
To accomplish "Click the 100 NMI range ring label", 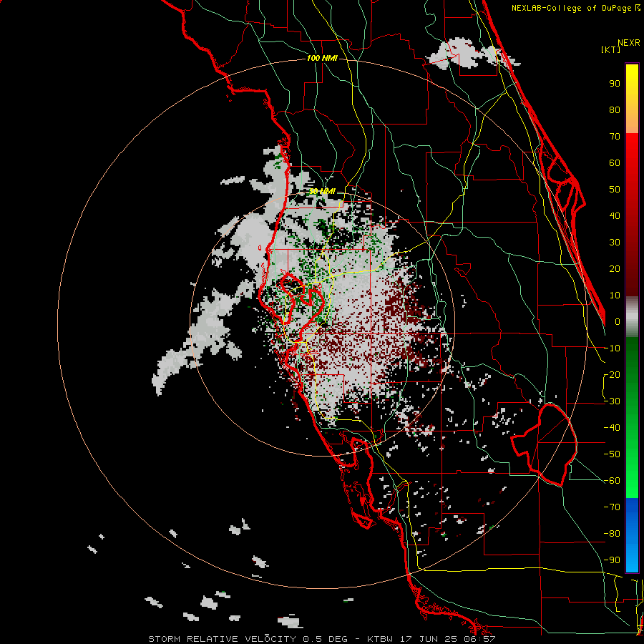I will 322,59.
